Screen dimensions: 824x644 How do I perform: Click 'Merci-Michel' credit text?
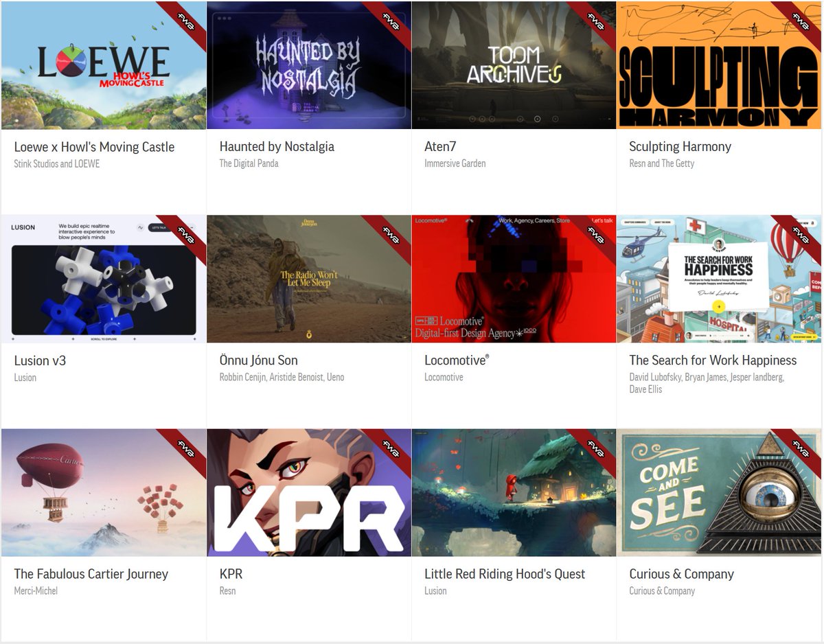pos(36,590)
